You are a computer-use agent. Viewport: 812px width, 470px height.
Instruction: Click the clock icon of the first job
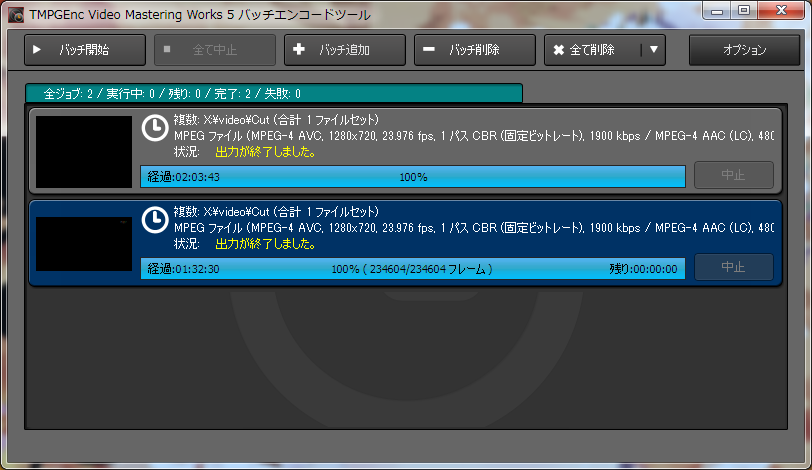click(x=155, y=128)
